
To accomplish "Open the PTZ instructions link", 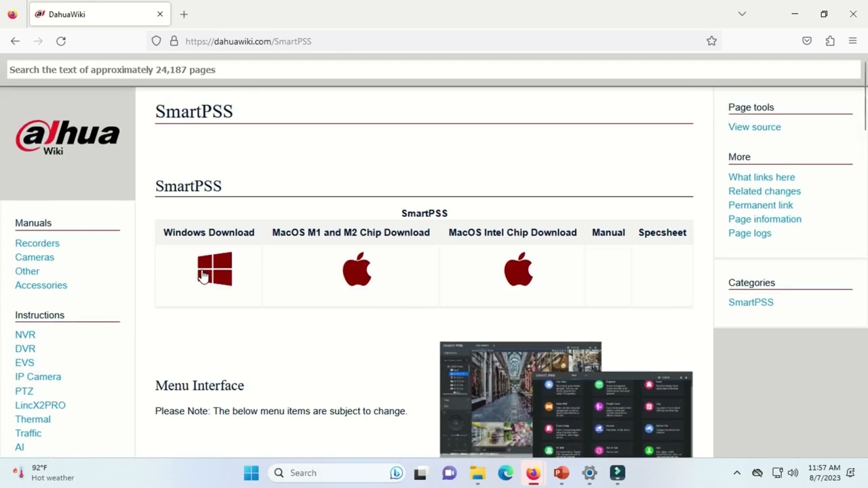I will [x=24, y=391].
